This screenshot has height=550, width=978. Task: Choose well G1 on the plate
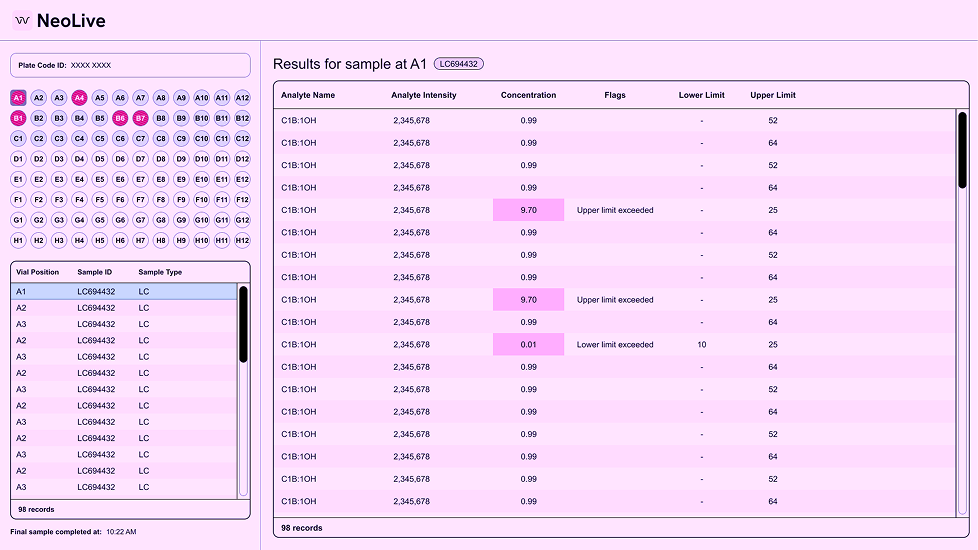click(18, 220)
